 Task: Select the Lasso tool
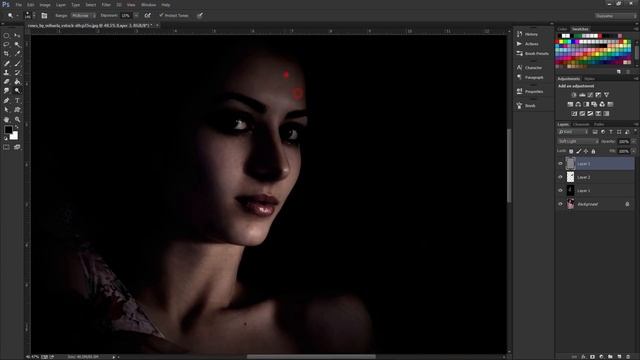[7, 45]
